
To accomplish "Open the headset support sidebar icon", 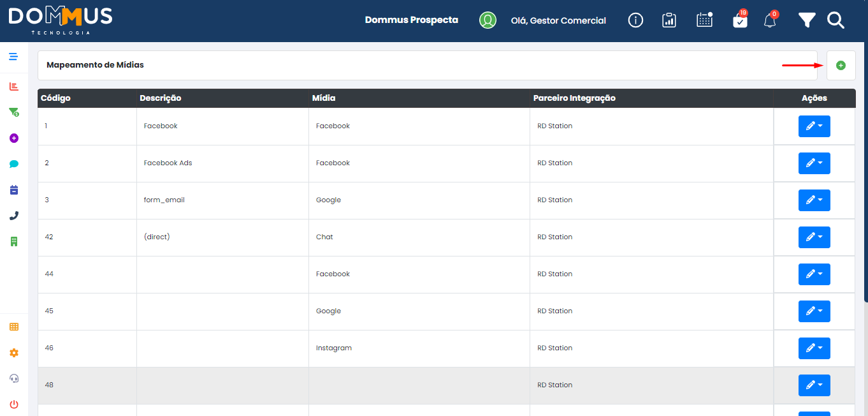I will click(x=14, y=378).
